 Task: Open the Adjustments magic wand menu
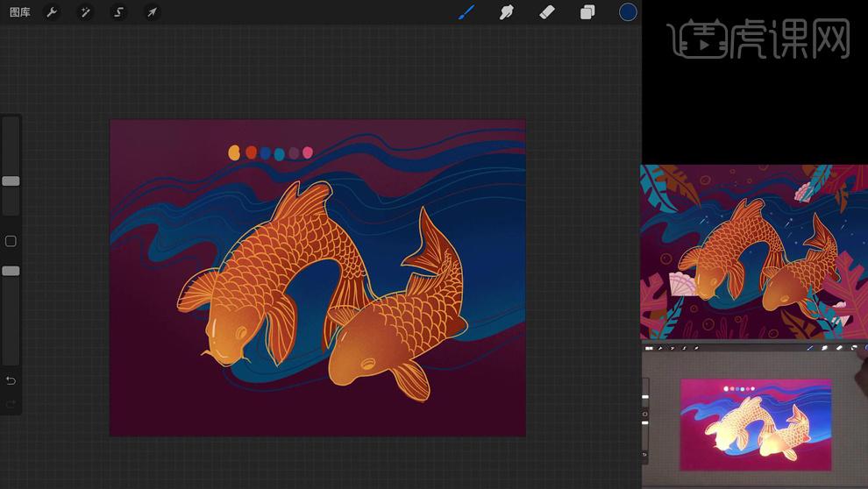pyautogui.click(x=85, y=12)
